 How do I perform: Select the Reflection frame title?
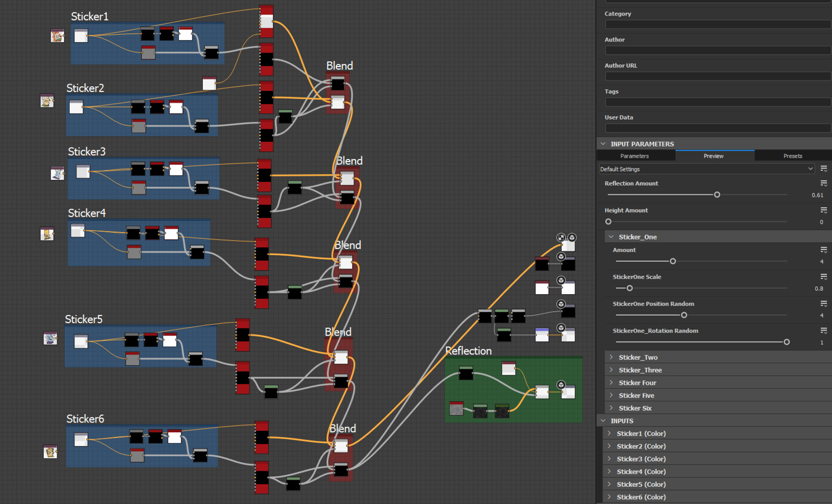tap(469, 351)
